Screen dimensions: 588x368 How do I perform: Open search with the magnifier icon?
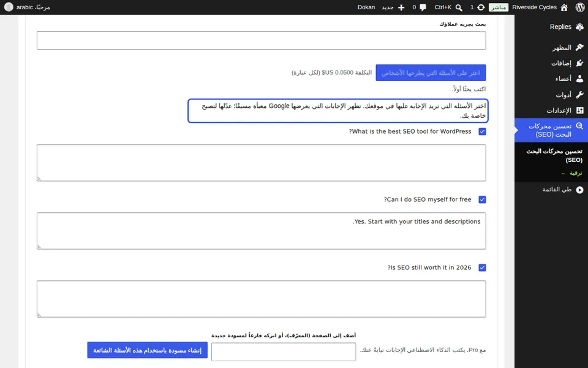click(x=459, y=7)
